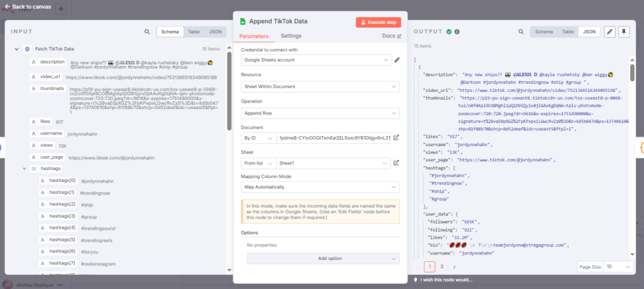
Task: Click the Google Sheets node icon
Action: [243, 21]
